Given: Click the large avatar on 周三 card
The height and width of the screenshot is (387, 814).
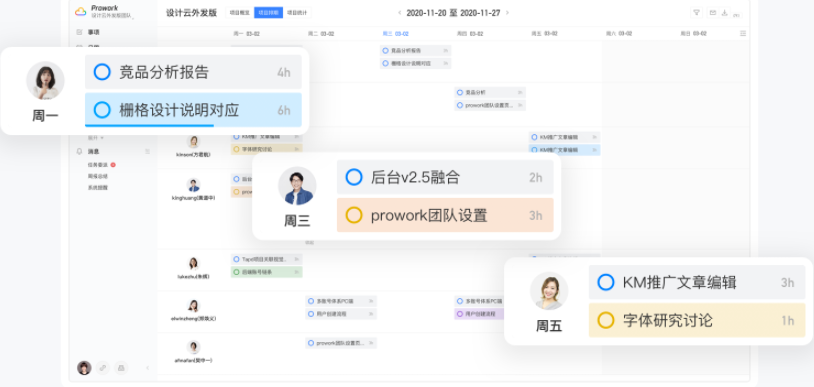Looking at the screenshot, I should pyautogui.click(x=297, y=186).
